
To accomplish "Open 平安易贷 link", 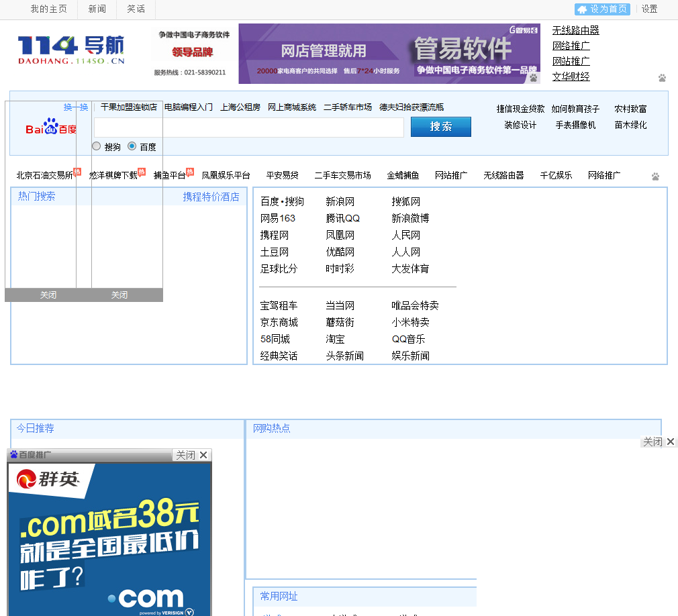I will (283, 175).
